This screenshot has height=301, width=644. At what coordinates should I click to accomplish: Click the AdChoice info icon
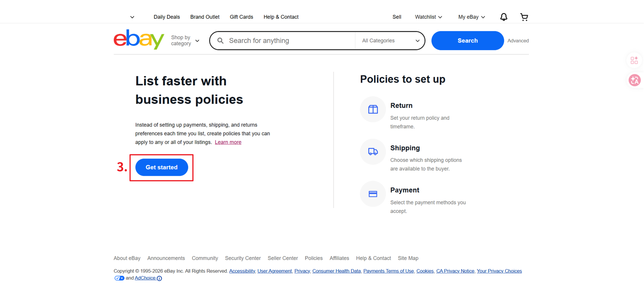coord(159,278)
